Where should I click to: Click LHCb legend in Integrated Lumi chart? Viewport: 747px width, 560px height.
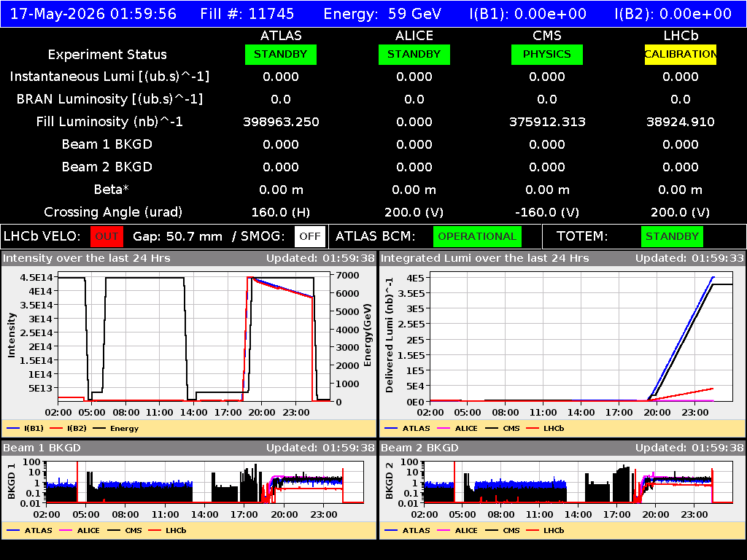coord(546,429)
